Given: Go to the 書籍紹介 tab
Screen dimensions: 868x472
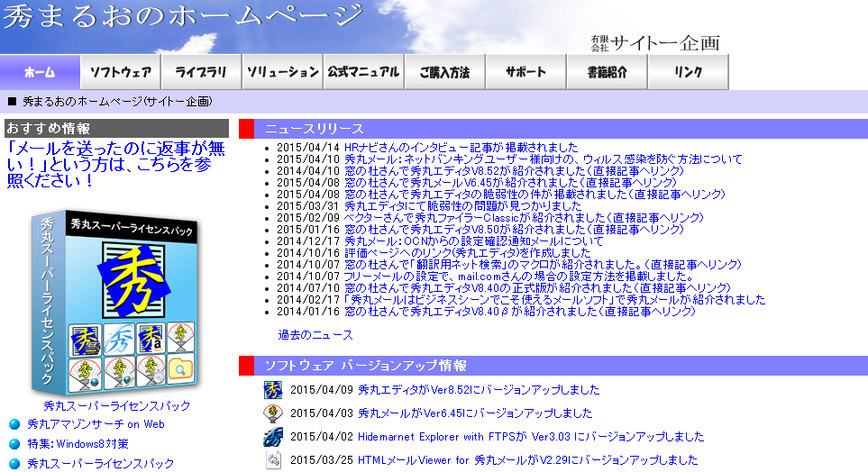Looking at the screenshot, I should tap(607, 72).
